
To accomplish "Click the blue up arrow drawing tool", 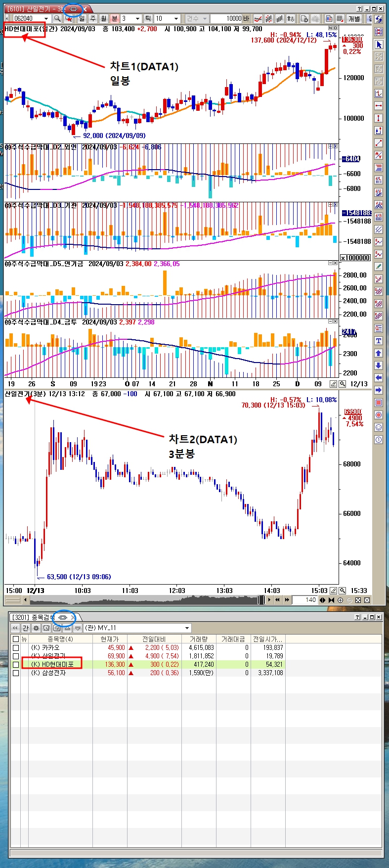I will pyautogui.click(x=379, y=353).
